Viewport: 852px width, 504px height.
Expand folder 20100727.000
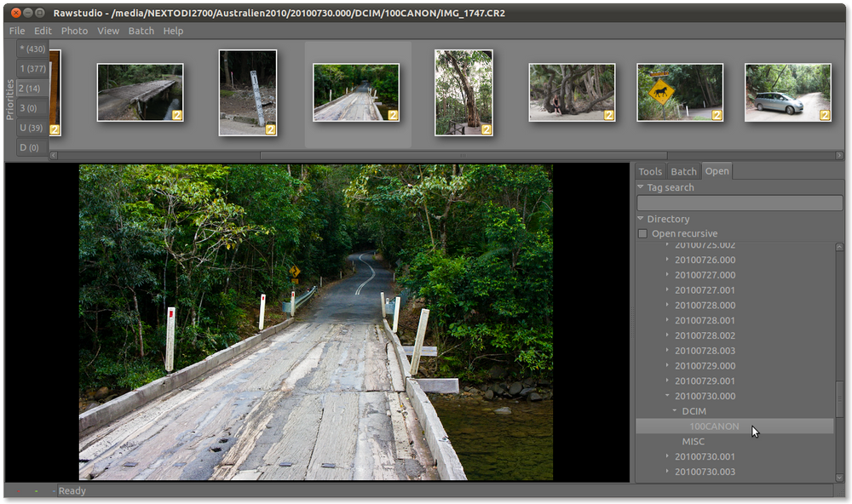(x=667, y=275)
